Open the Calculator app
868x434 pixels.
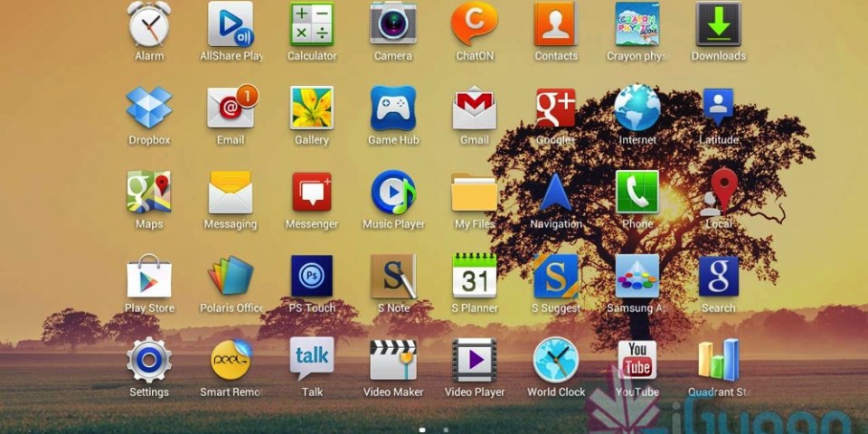(312, 25)
